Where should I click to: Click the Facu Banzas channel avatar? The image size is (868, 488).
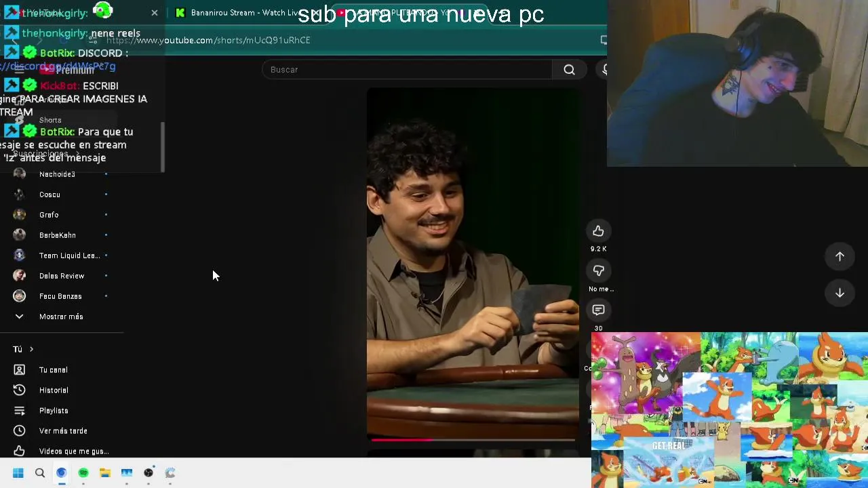pos(19,296)
